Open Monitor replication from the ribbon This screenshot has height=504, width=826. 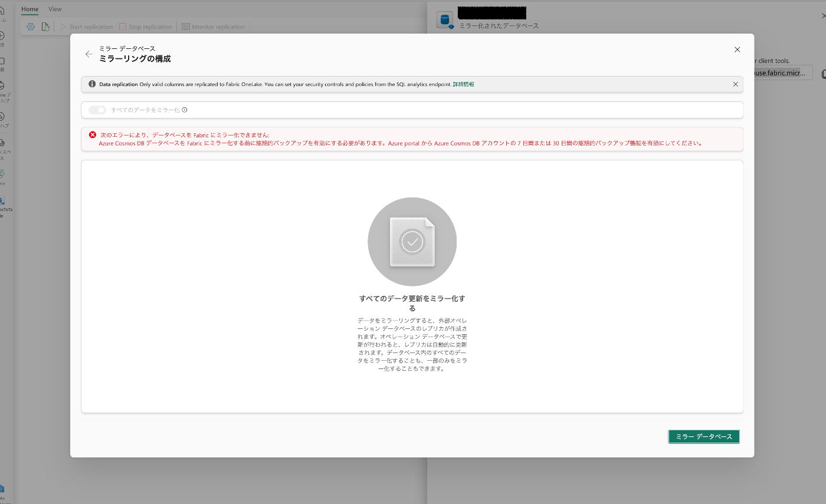[213, 27]
